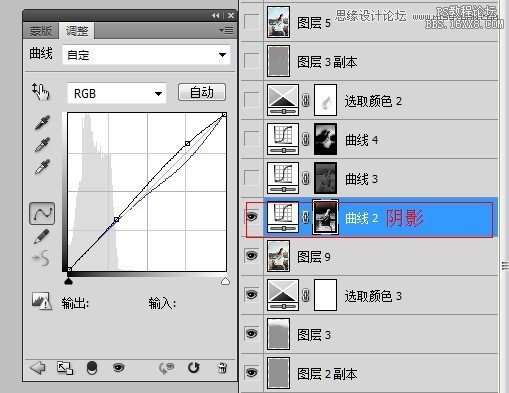Select the 曲线 2 layer mask
The width and height of the screenshot is (509, 393).
325,217
